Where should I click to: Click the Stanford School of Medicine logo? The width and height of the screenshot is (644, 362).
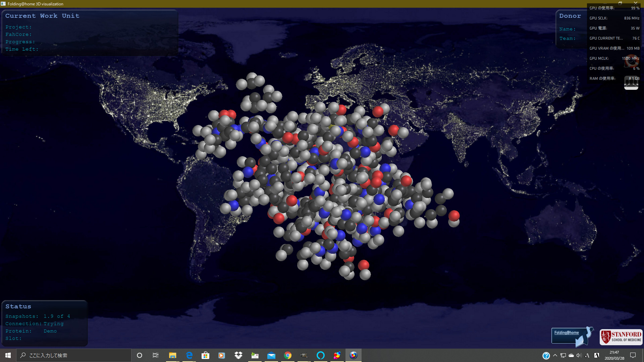[x=621, y=337]
